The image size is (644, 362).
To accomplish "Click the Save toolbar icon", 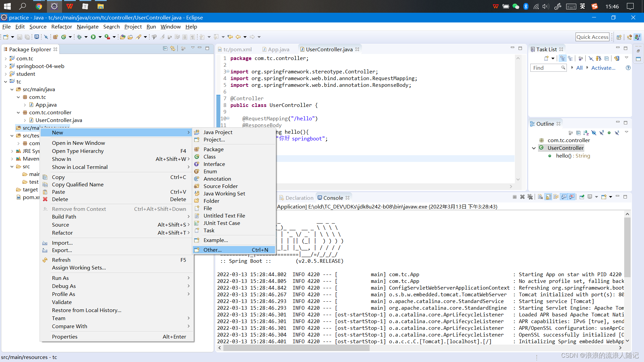I will pyautogui.click(x=19, y=37).
